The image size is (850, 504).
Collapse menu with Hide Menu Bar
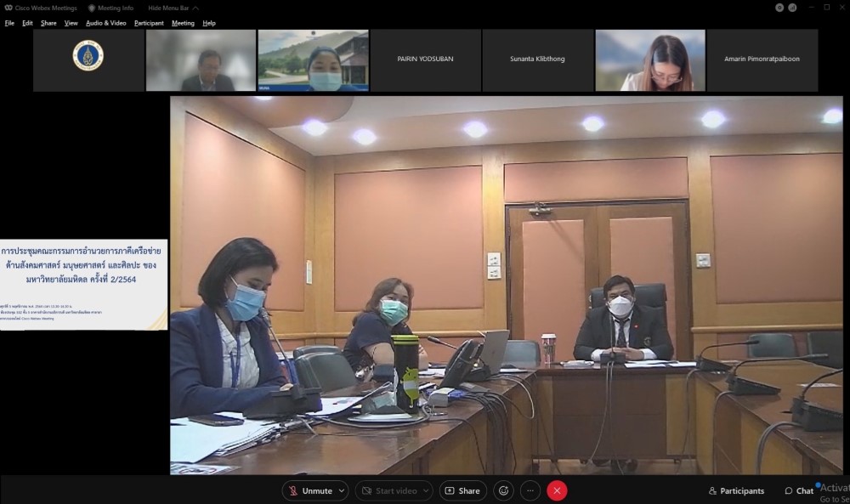coord(173,8)
